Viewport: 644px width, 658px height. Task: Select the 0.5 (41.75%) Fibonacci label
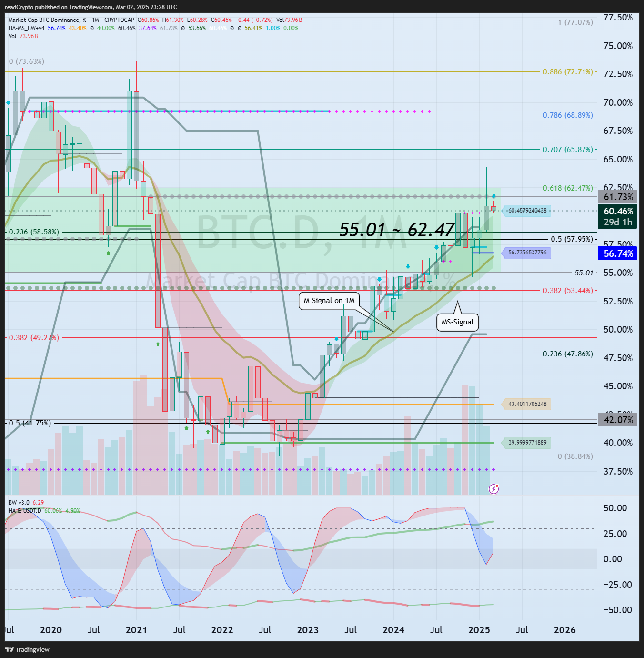tap(30, 423)
